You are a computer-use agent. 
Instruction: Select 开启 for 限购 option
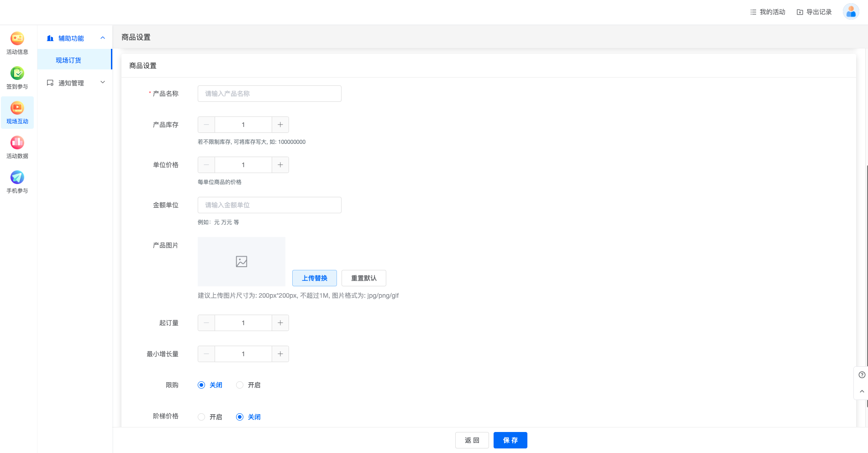(240, 385)
